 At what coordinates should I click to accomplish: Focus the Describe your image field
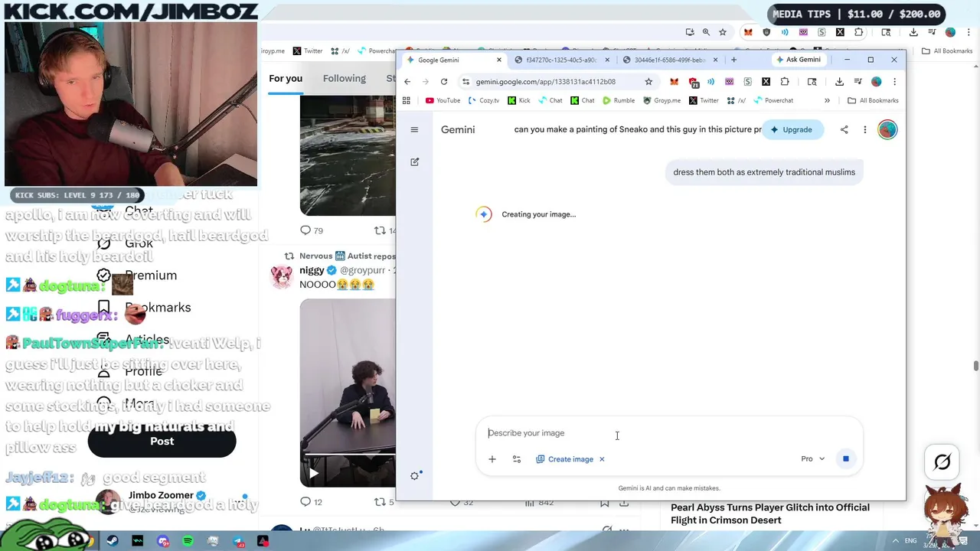pyautogui.click(x=668, y=433)
